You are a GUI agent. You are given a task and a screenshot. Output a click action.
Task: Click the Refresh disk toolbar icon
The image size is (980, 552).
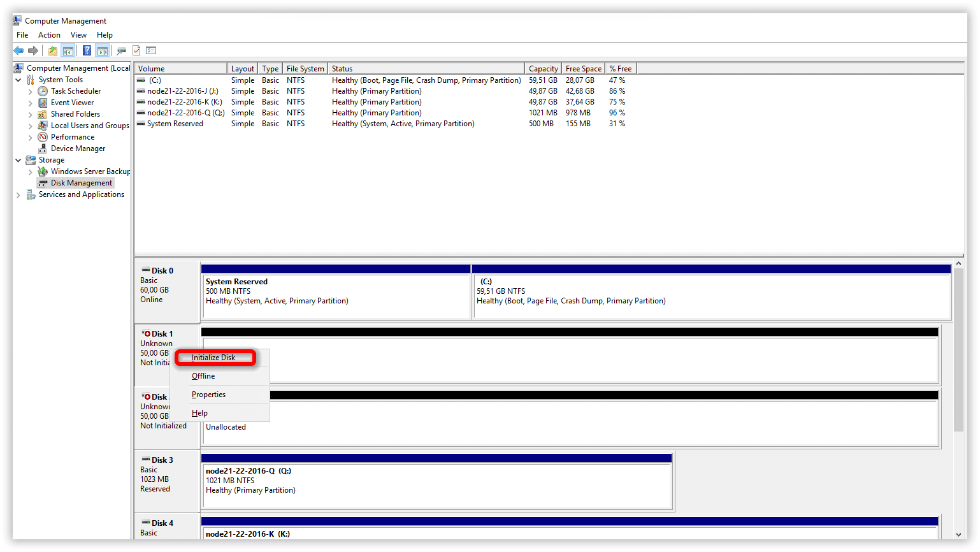(x=121, y=50)
